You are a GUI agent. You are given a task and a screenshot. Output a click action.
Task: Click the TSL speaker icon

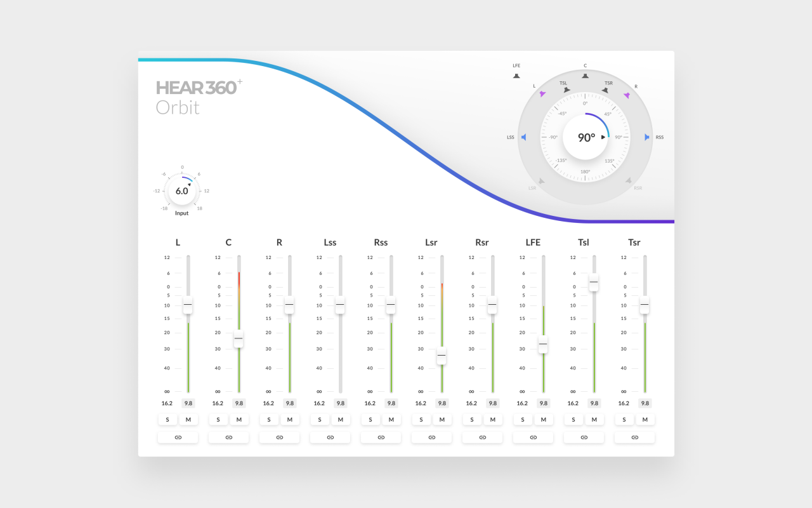[x=566, y=90]
